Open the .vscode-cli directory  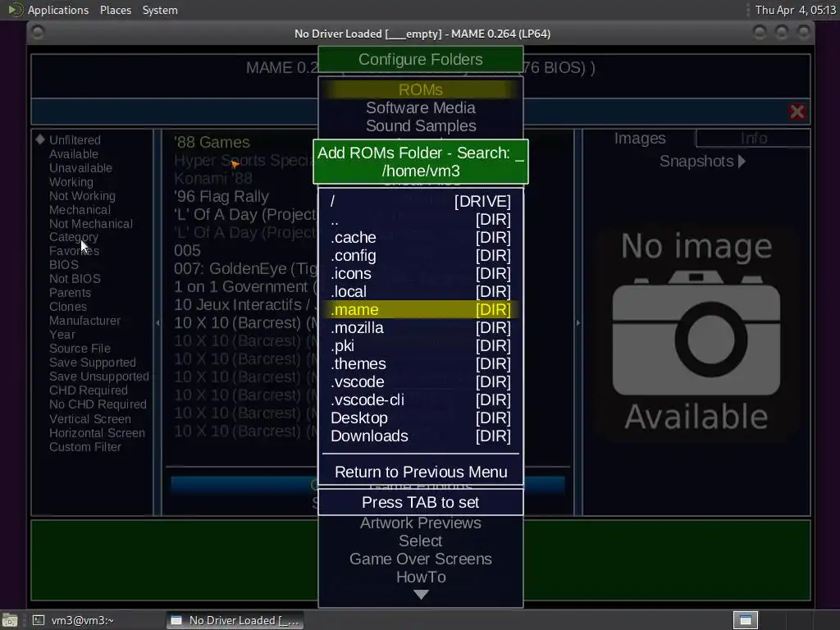421,399
